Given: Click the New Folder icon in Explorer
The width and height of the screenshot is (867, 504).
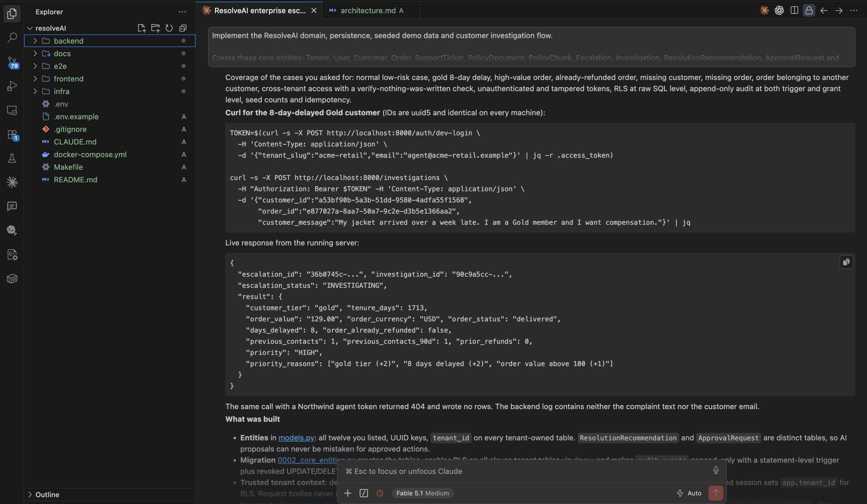Looking at the screenshot, I should point(155,28).
